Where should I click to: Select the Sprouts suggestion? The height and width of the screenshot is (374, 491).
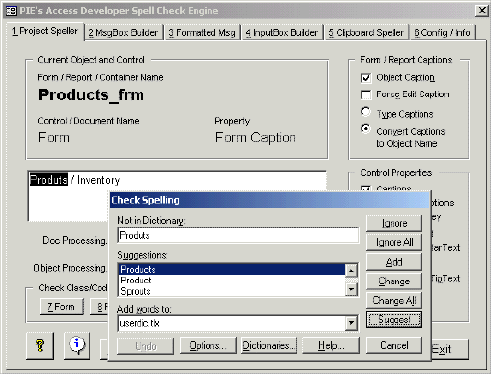pos(232,291)
